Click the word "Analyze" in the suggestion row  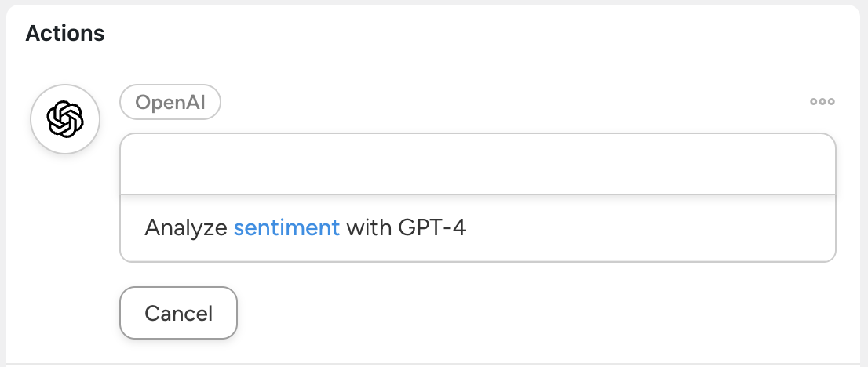(186, 228)
